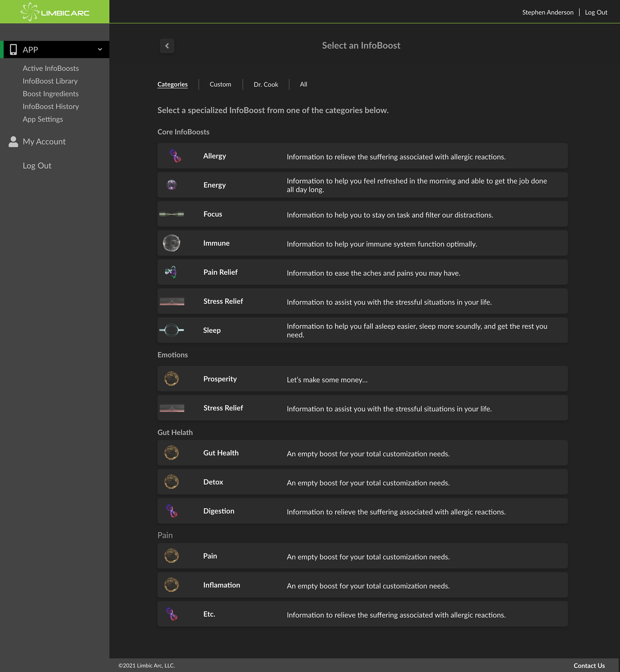Click the Pain Relief boost icon

pyautogui.click(x=171, y=272)
